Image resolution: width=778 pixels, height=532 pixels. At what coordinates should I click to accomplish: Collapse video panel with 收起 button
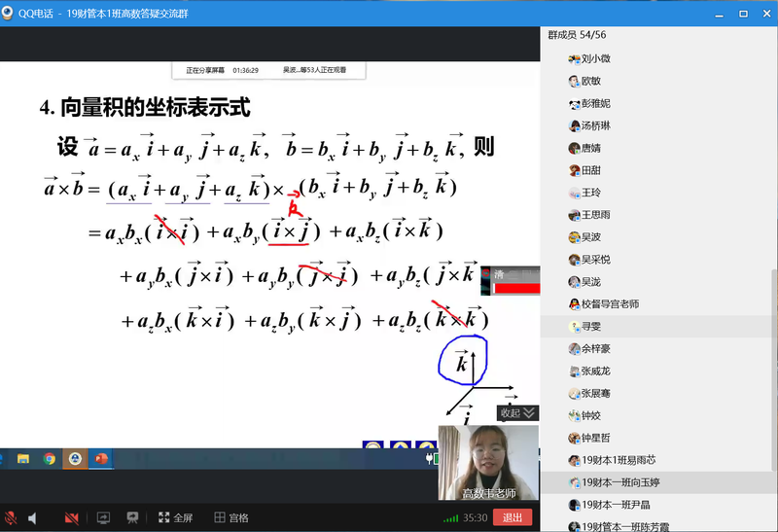pyautogui.click(x=517, y=413)
